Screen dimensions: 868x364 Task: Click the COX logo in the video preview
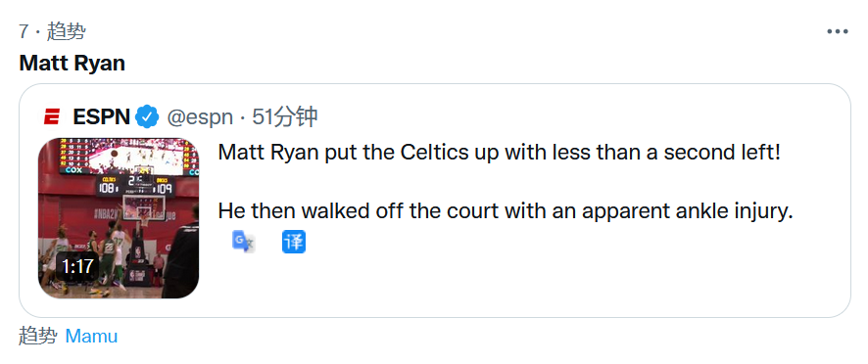[x=73, y=170]
